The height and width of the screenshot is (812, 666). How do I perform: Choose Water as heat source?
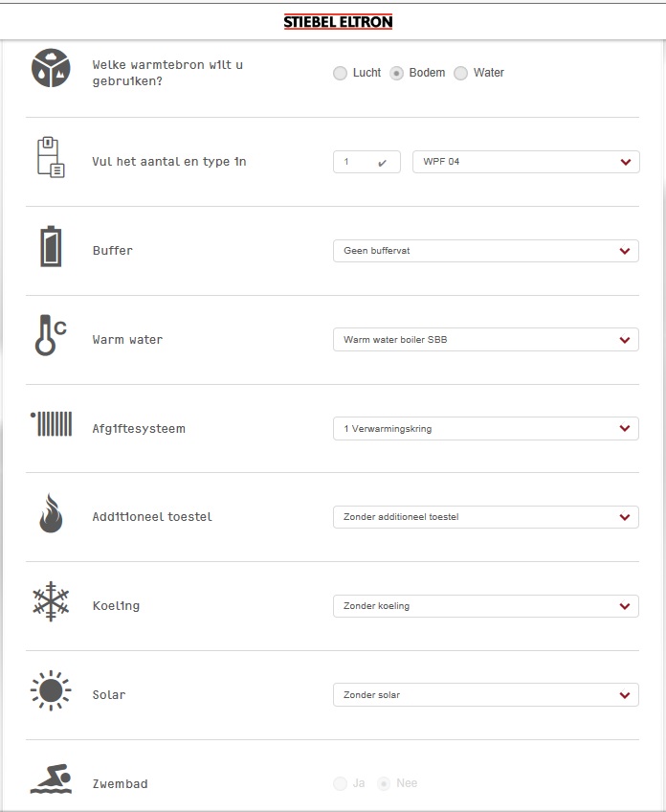click(461, 74)
